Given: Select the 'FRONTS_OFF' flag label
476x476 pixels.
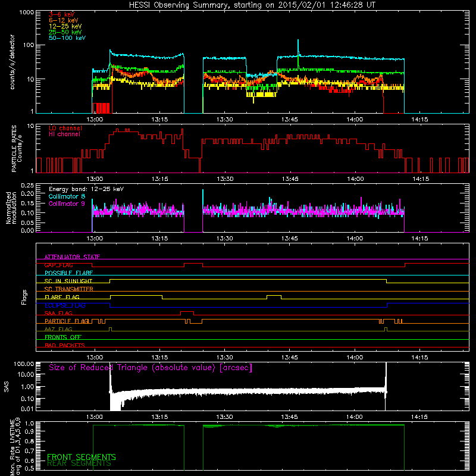Looking at the screenshot, I should [63, 337].
